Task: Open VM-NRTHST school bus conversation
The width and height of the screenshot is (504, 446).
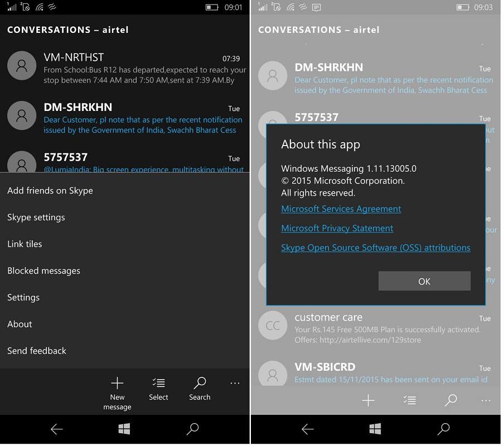Action: click(x=125, y=69)
